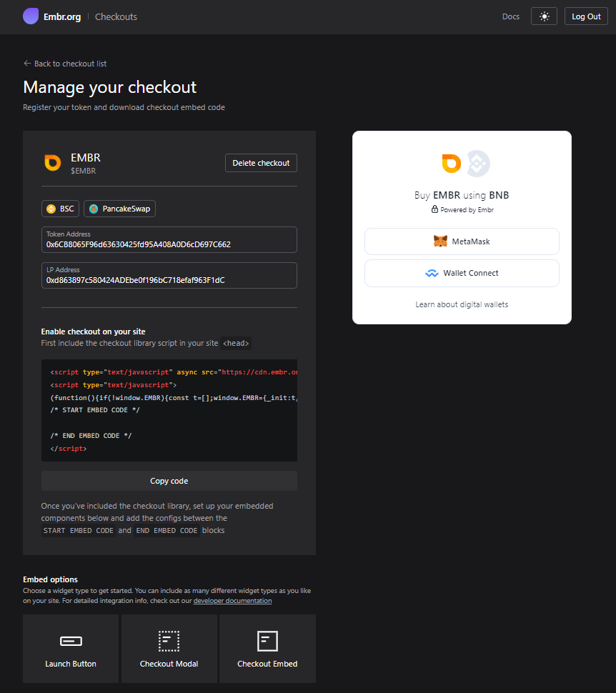Toggle the light/dark theme sun icon
Image resolution: width=616 pixels, height=693 pixels.
coord(544,16)
